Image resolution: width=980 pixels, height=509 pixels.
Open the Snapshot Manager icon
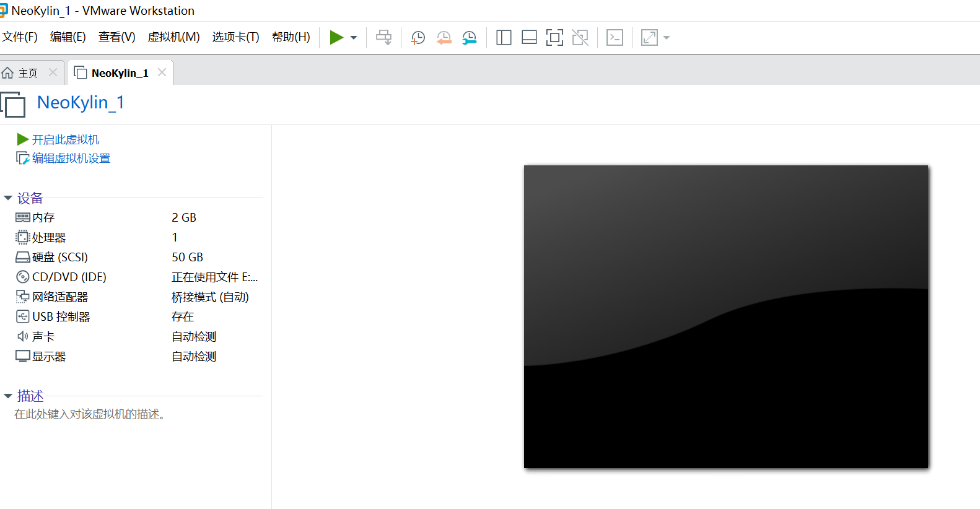pos(470,38)
